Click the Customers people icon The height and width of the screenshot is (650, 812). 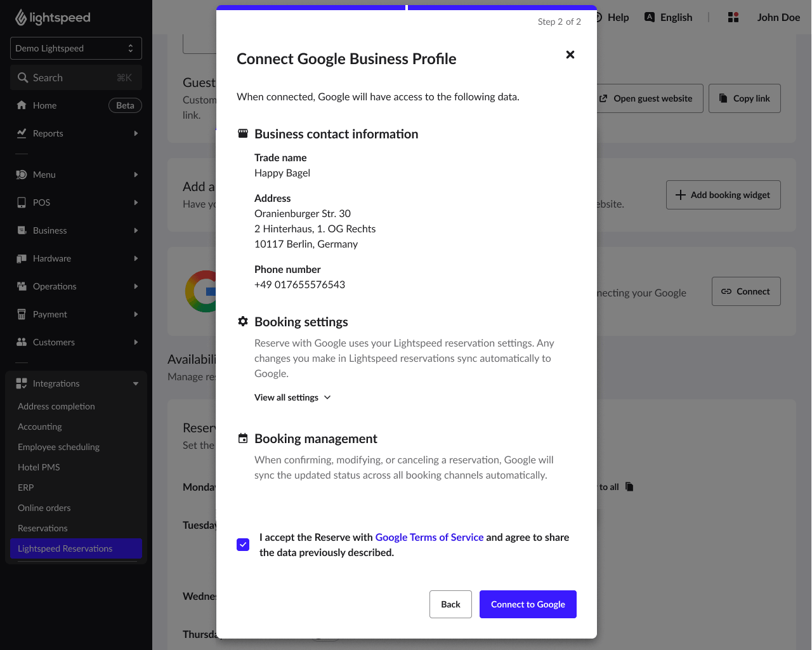point(22,342)
